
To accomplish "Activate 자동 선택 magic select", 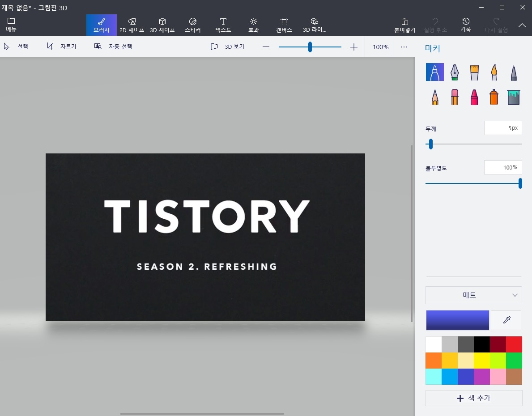I will (113, 47).
